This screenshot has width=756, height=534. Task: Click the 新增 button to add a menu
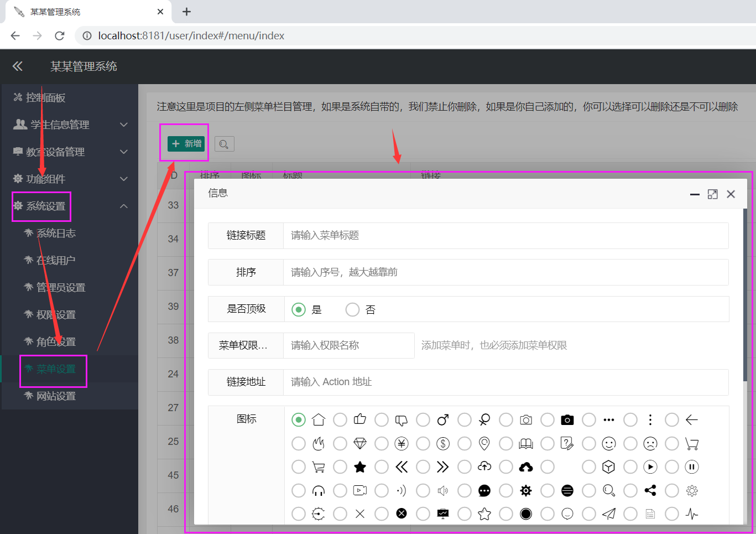pos(186,143)
